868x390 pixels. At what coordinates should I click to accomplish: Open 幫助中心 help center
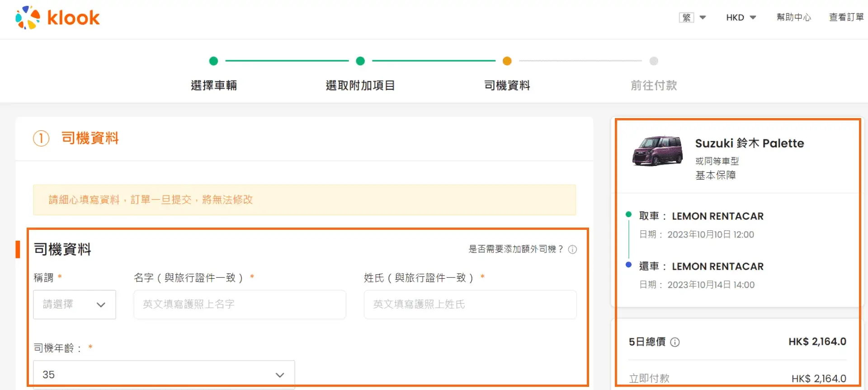(x=794, y=17)
